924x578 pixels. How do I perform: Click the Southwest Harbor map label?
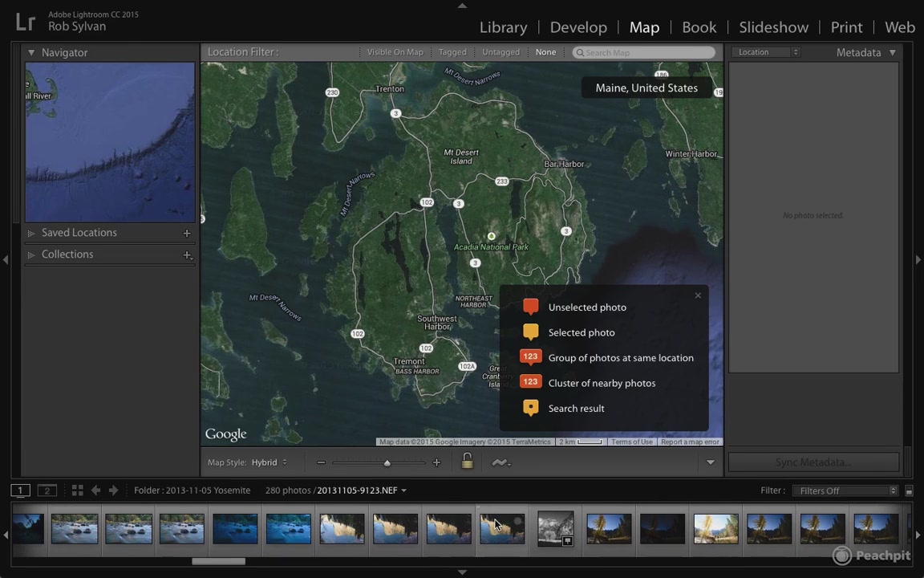click(437, 323)
